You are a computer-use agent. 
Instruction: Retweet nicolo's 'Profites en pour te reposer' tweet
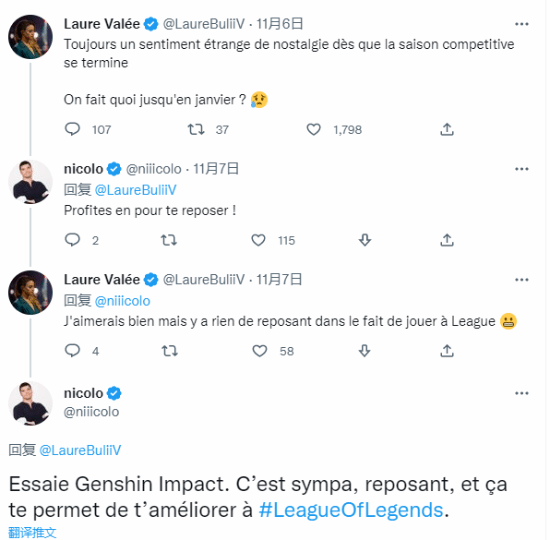[169, 240]
